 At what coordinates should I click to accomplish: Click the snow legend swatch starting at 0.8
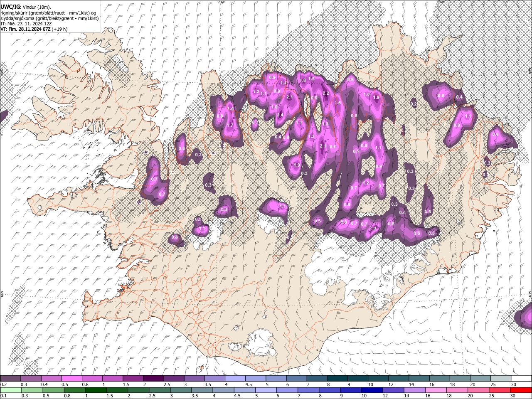click(x=92, y=379)
